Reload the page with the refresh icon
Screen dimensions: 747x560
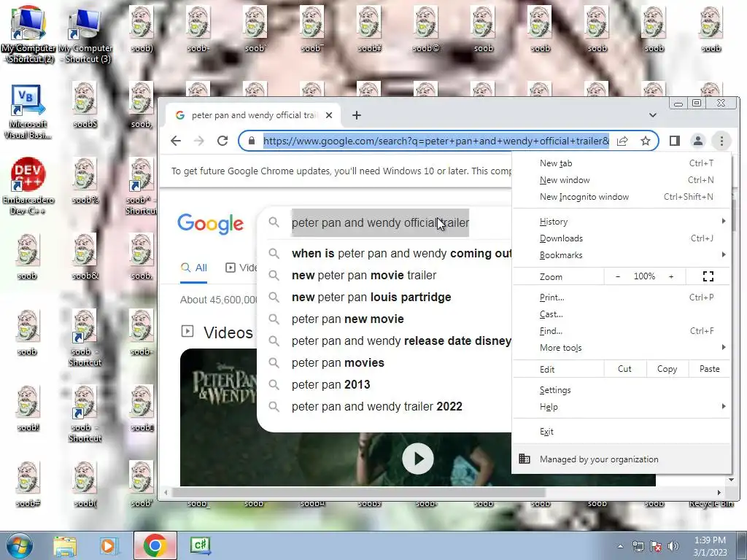coord(222,141)
